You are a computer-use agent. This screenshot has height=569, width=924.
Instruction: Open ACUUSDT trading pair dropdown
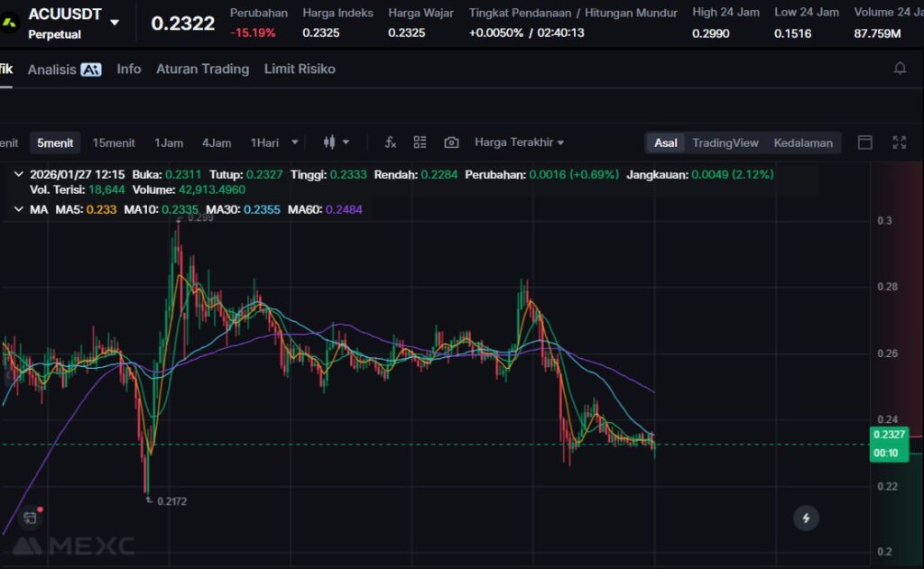(x=115, y=23)
